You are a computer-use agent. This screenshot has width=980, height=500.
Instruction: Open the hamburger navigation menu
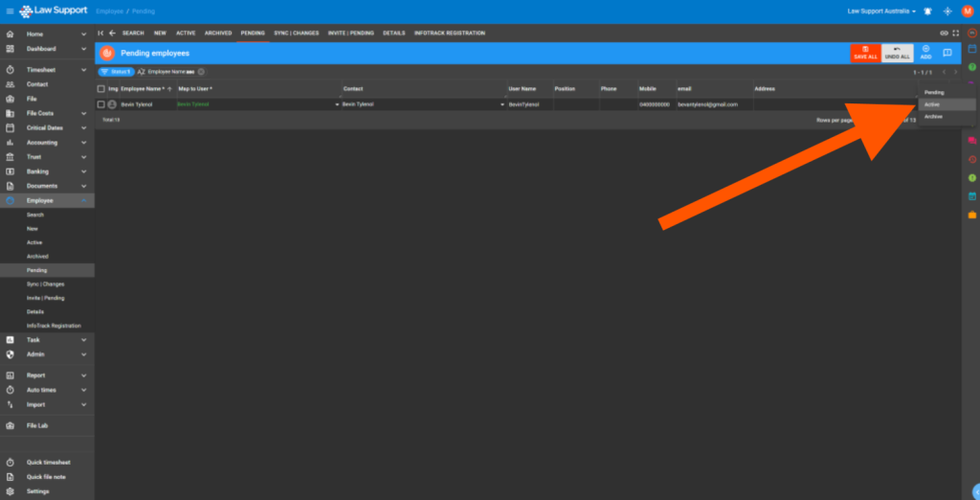point(10,11)
